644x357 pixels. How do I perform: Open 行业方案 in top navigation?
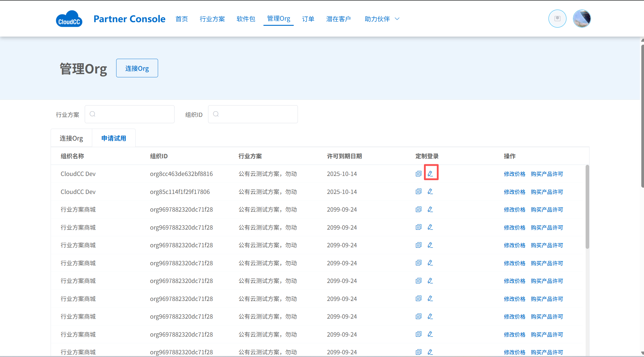pos(212,19)
